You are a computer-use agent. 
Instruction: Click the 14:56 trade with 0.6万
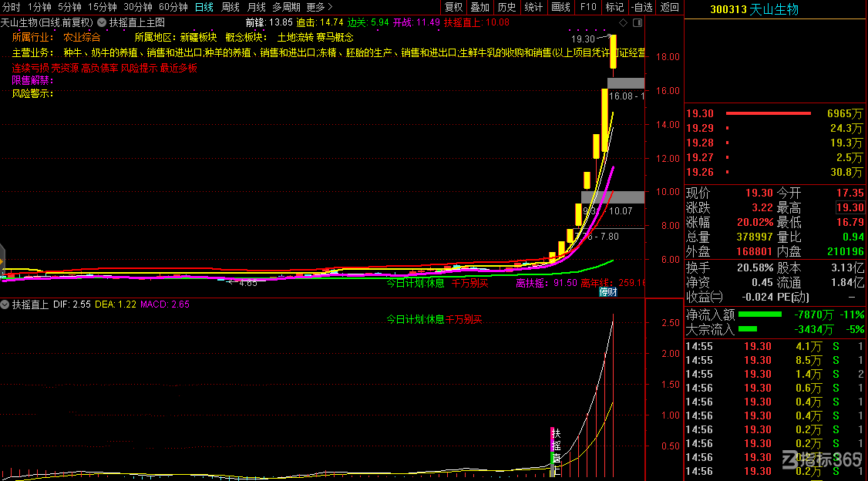point(774,388)
